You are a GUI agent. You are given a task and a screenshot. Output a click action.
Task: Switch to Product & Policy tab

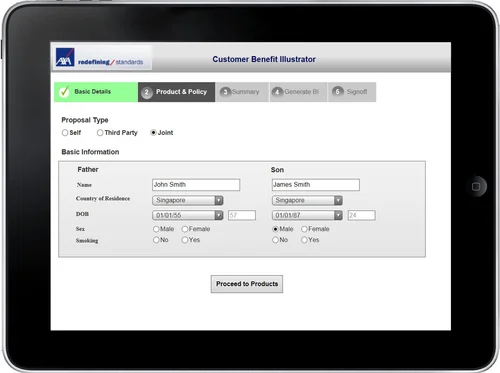point(176,92)
